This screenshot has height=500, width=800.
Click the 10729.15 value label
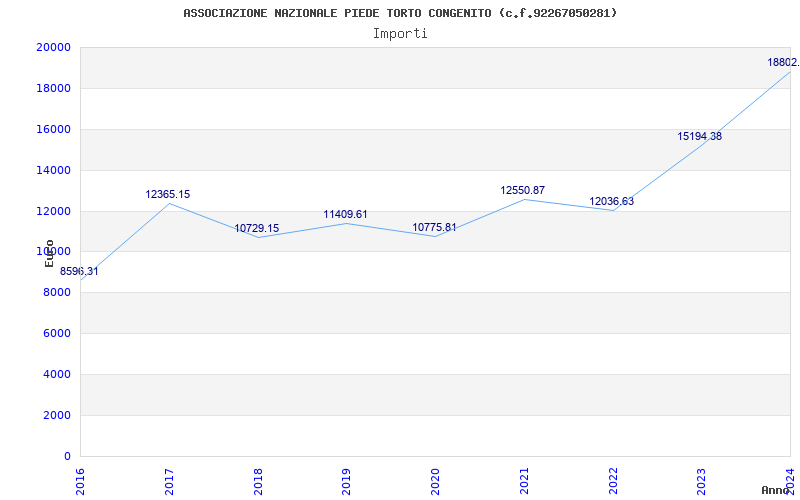256,229
